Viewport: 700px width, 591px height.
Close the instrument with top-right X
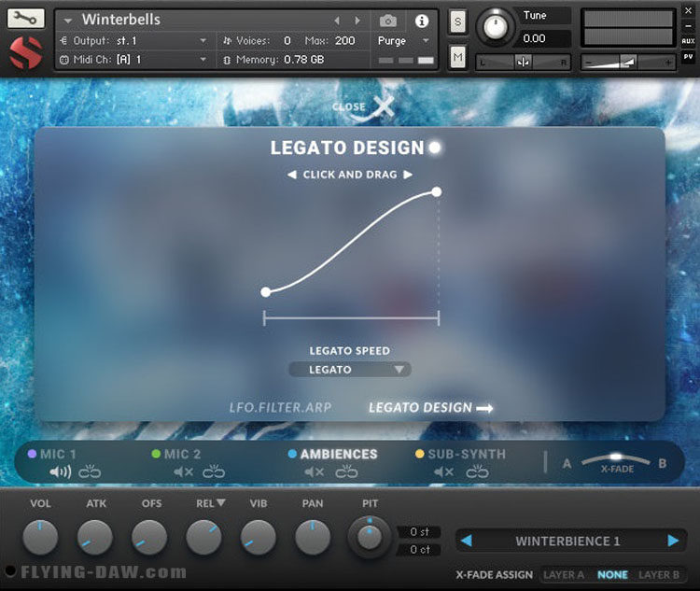688,10
